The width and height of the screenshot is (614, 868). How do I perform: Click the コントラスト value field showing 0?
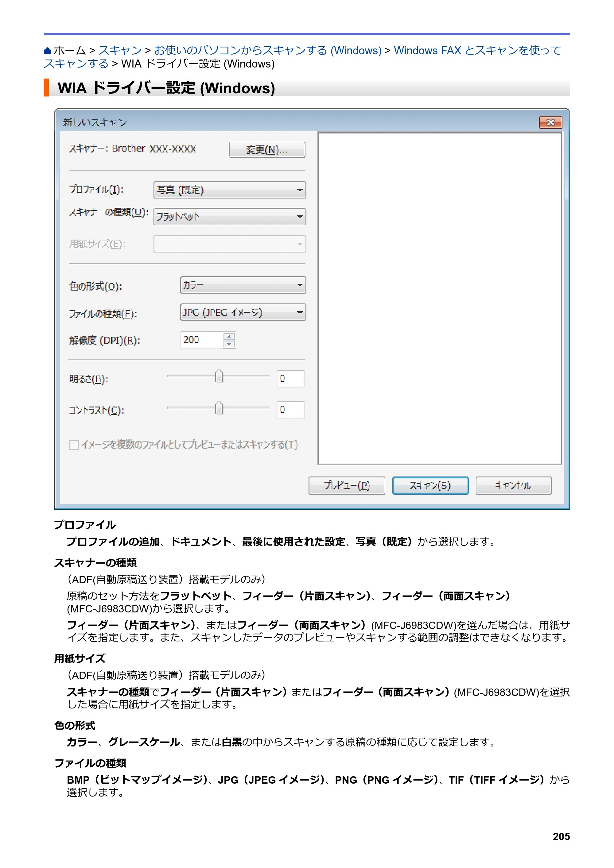(290, 410)
